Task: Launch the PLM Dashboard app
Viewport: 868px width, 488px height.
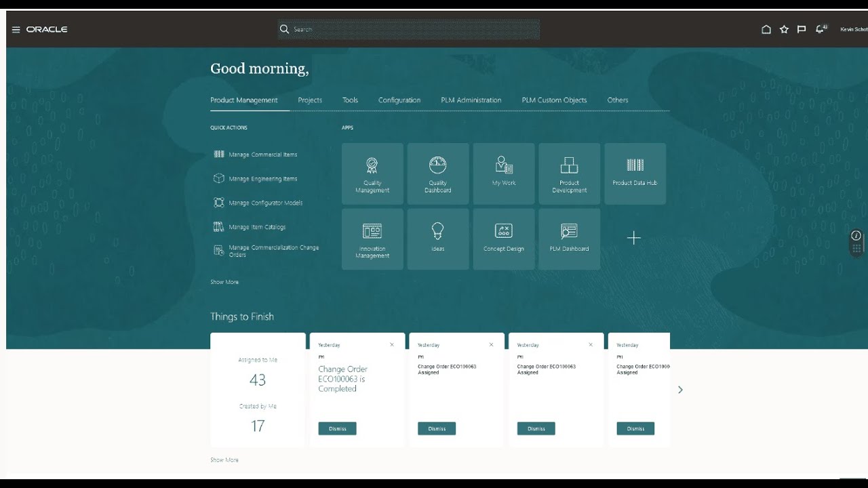Action: click(570, 239)
